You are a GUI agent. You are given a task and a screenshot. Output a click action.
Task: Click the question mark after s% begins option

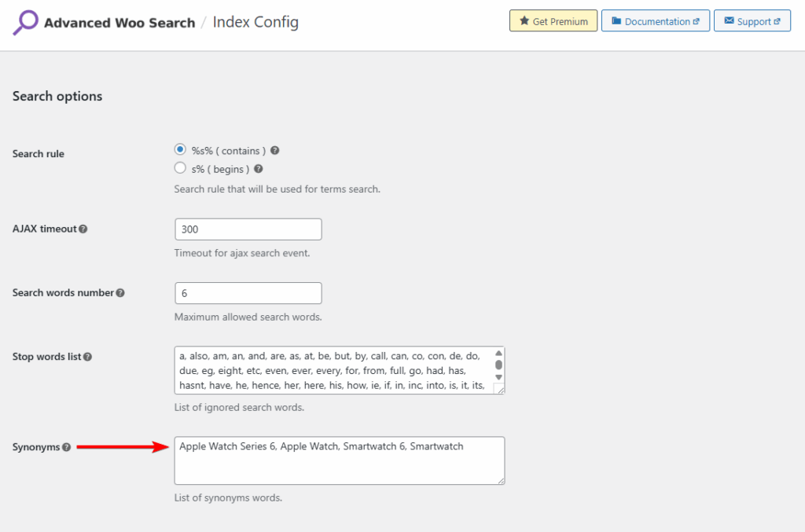click(258, 168)
